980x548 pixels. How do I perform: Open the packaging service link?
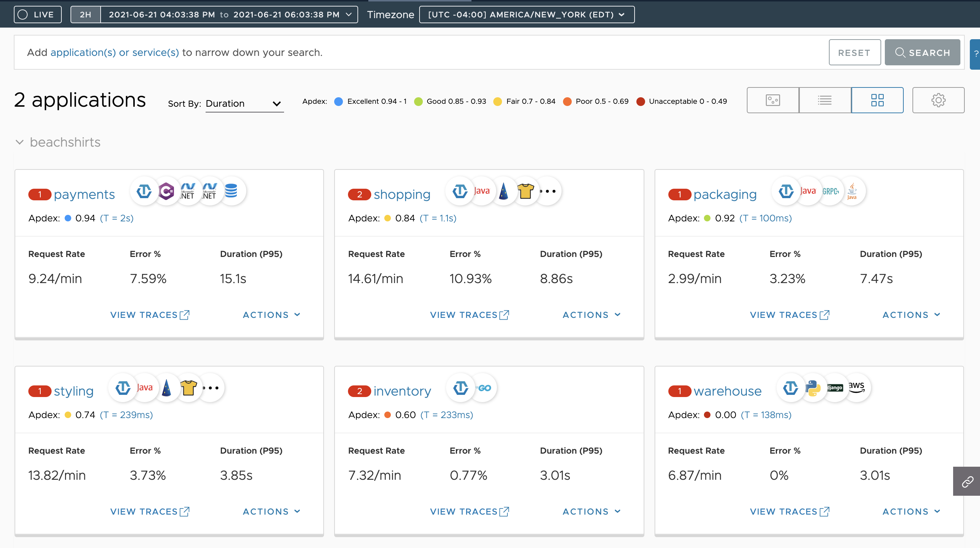click(725, 194)
